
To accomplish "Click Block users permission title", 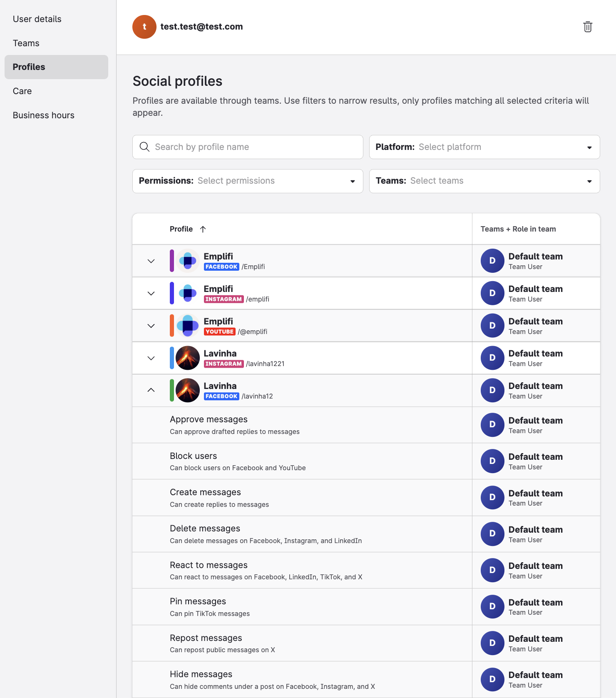I will 193,456.
